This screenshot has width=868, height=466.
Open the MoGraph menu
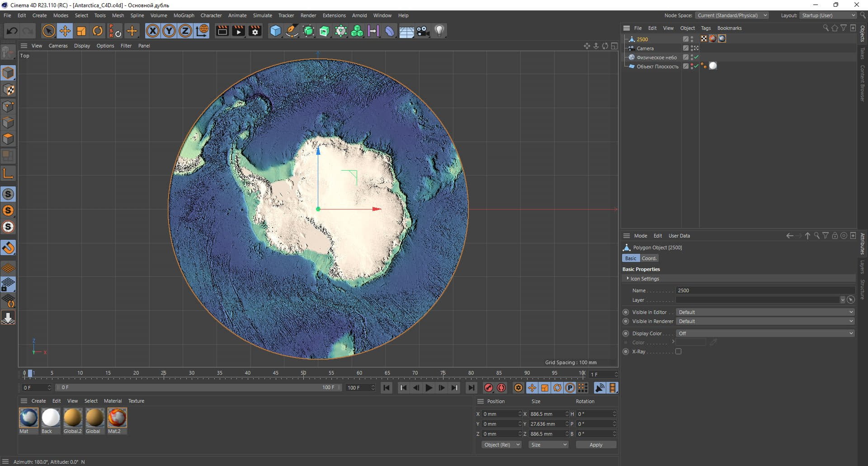click(x=184, y=15)
